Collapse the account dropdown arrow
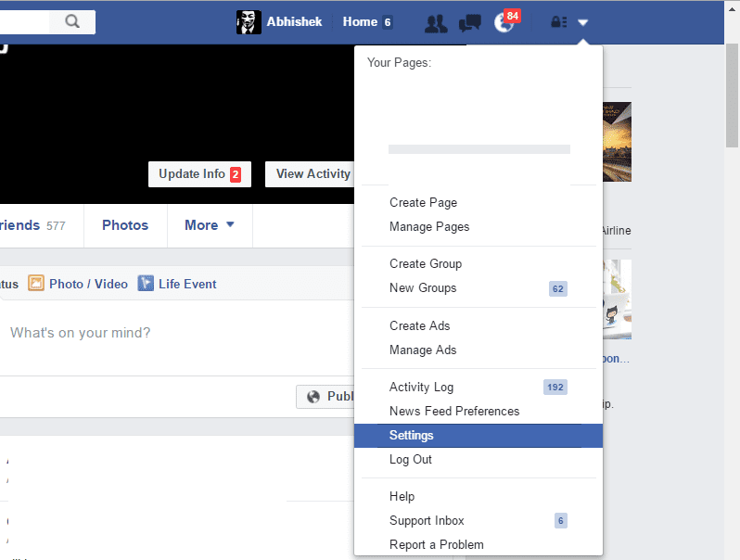This screenshot has width=740, height=560. click(x=583, y=22)
